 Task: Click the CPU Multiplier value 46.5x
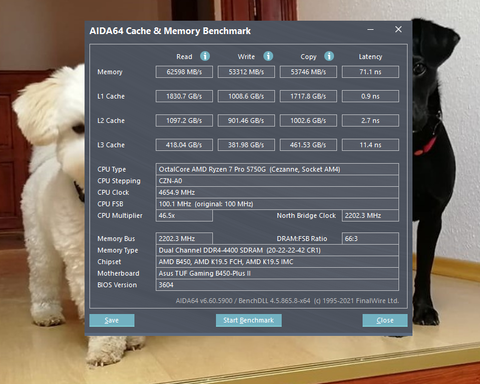point(184,216)
